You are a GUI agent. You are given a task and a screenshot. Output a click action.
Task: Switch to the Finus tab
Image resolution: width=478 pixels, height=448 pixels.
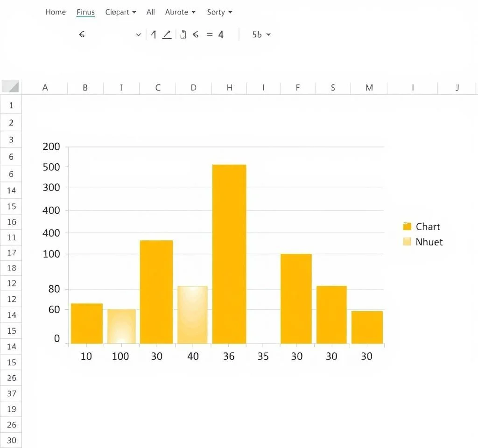[85, 12]
